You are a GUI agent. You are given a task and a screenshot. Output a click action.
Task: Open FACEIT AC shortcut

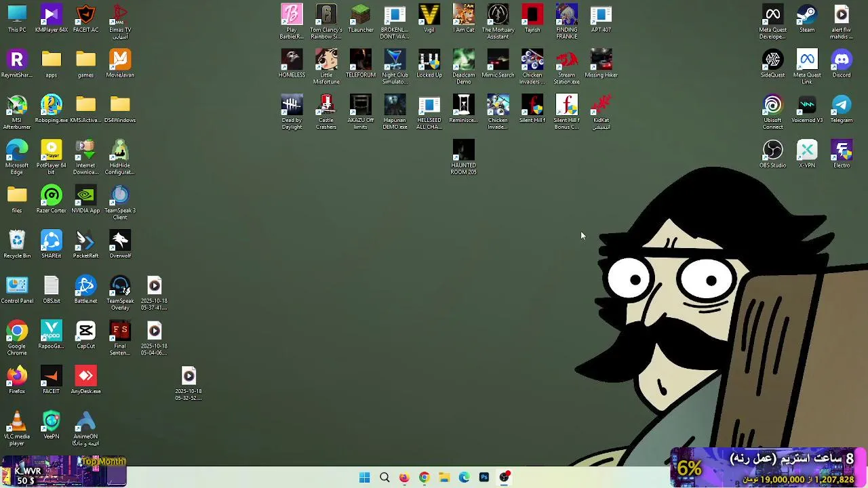pyautogui.click(x=85, y=18)
